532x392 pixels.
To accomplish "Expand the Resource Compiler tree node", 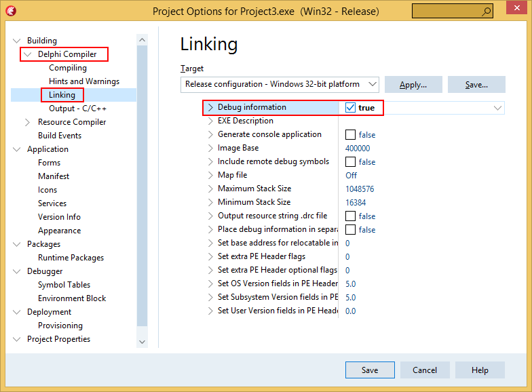I will 27,122.
